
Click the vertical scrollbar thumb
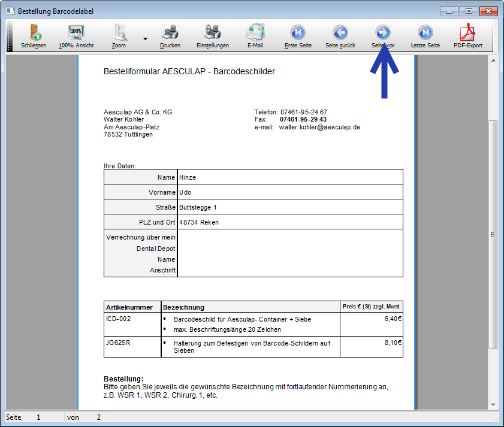(493, 235)
